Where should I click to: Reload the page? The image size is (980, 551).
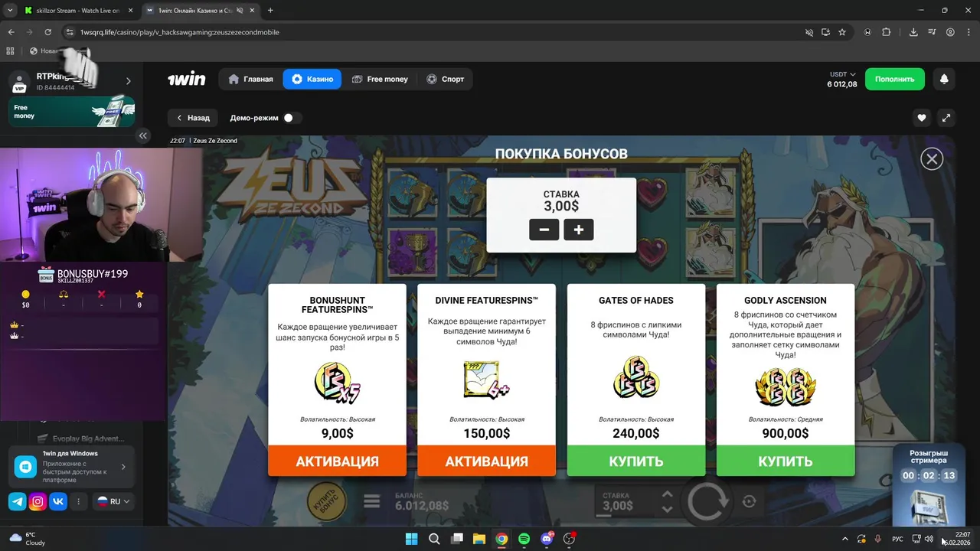pyautogui.click(x=47, y=32)
